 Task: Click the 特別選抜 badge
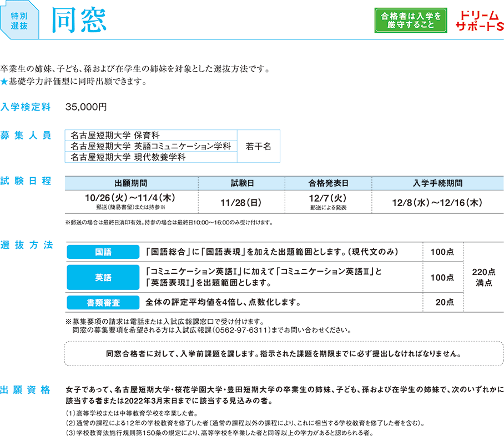(19, 21)
